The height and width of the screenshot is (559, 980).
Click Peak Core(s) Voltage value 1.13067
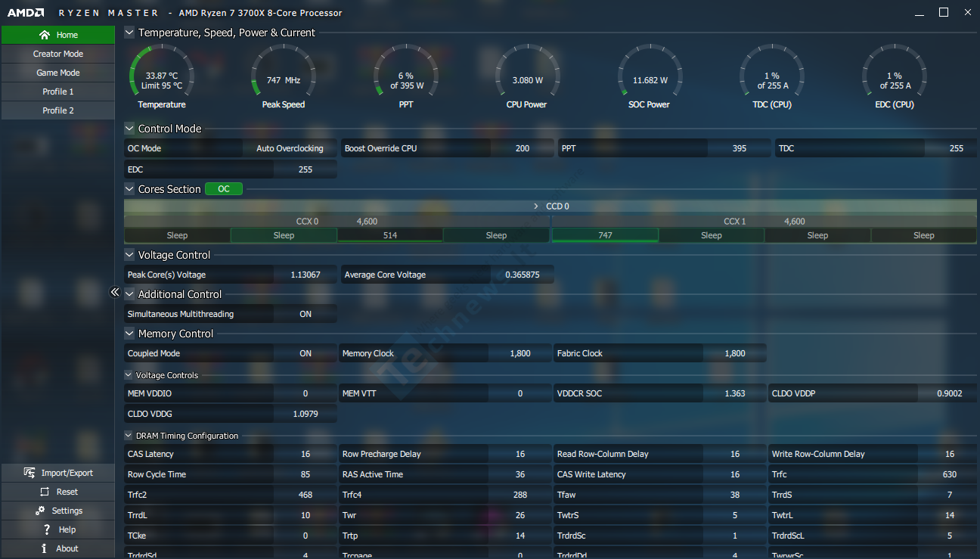point(305,275)
